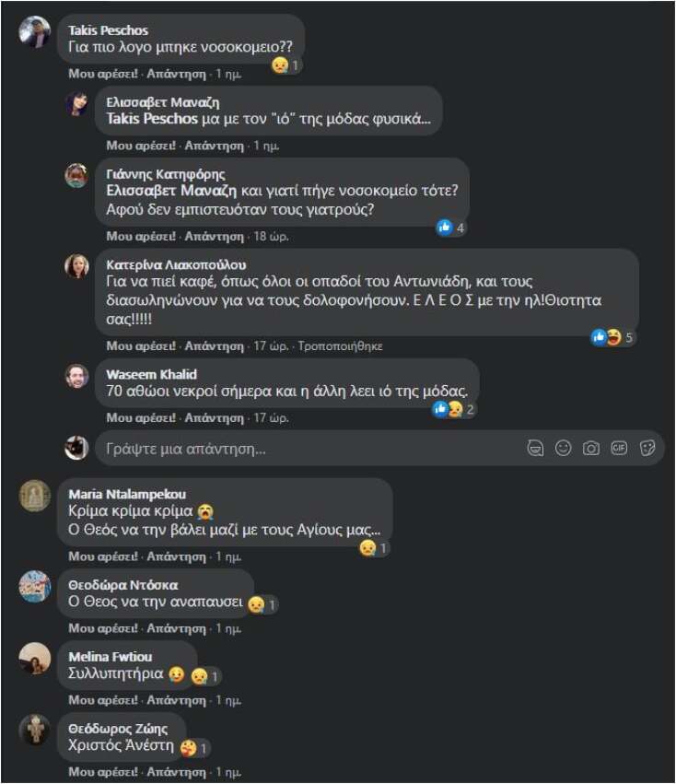View edit history via Τροποποιήθηκε

(x=340, y=346)
